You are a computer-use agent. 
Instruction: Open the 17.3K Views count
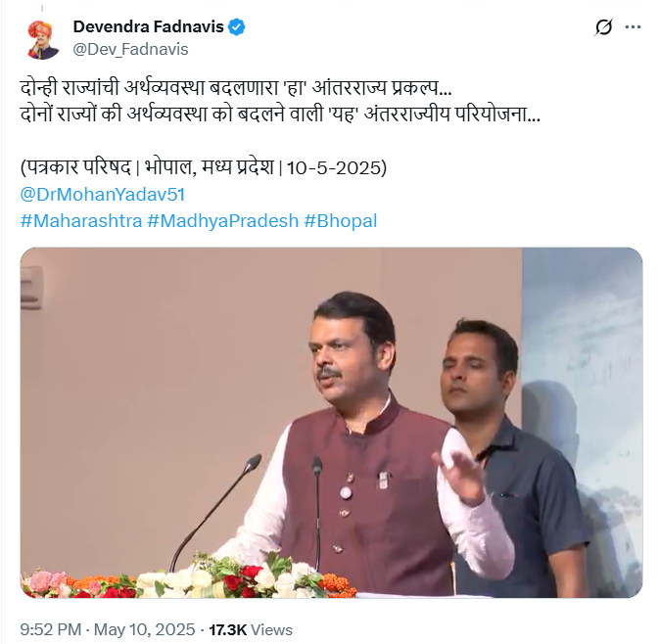(251, 629)
